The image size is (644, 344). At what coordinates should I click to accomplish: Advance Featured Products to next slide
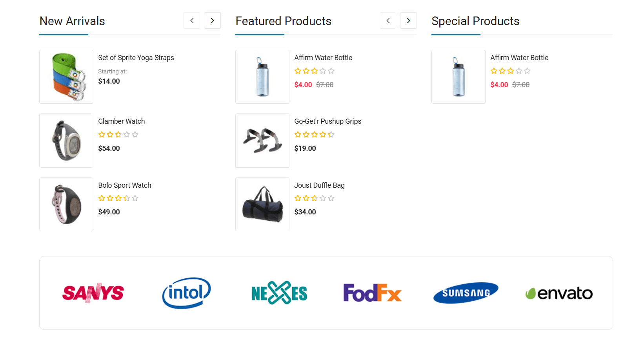(408, 20)
